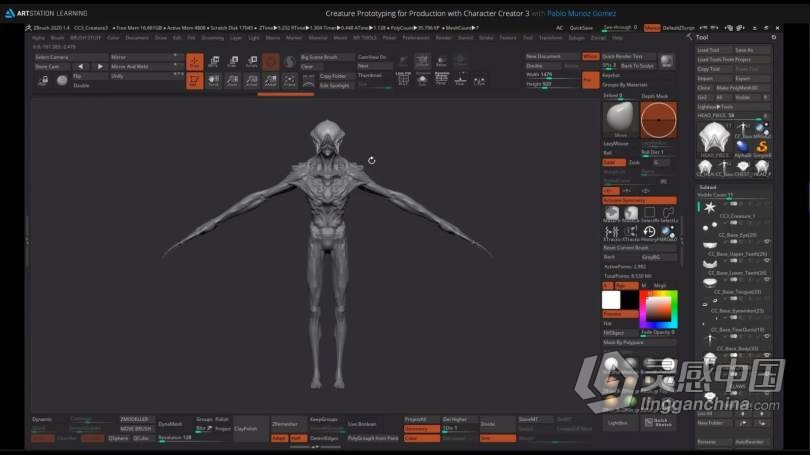Click the Load Tool button
Viewport: 810px width, 455px height.
coord(714,50)
